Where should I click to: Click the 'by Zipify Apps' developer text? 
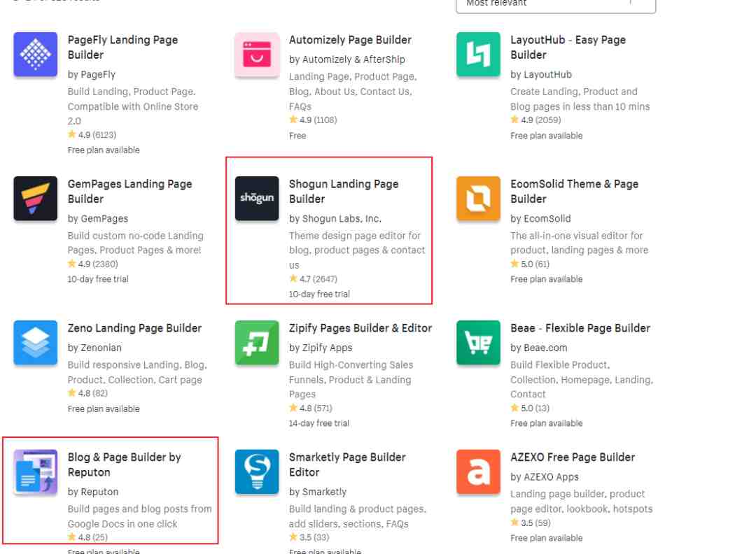(x=321, y=348)
